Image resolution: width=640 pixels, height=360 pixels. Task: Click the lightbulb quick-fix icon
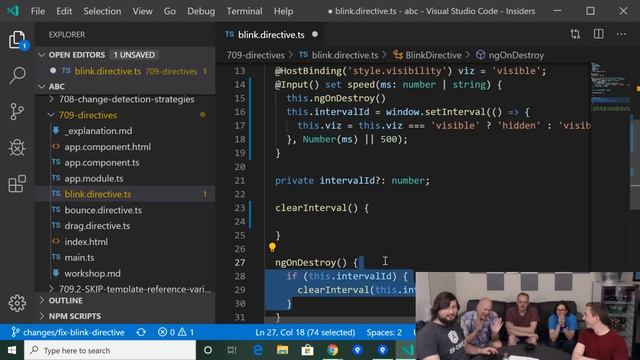tap(272, 247)
